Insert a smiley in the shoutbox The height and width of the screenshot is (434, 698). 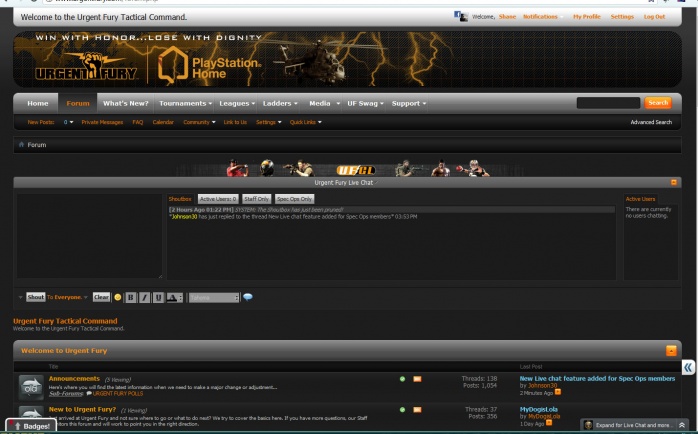click(118, 297)
